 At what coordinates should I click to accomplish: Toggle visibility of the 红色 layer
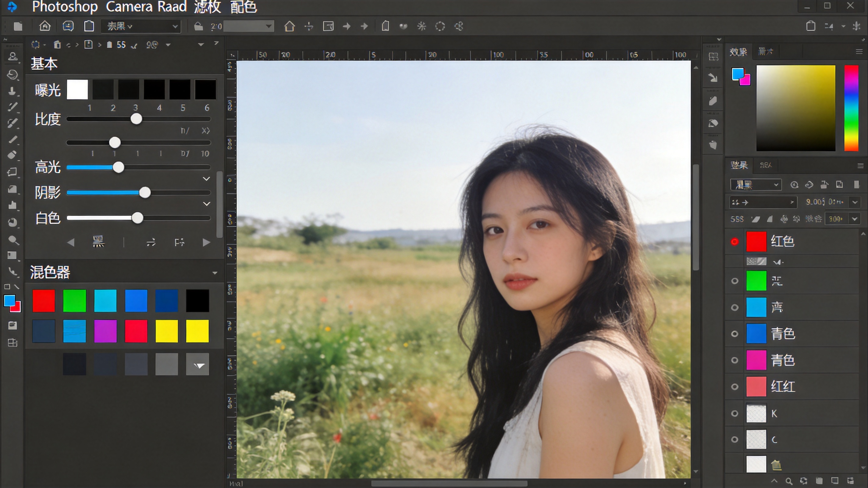pos(735,241)
